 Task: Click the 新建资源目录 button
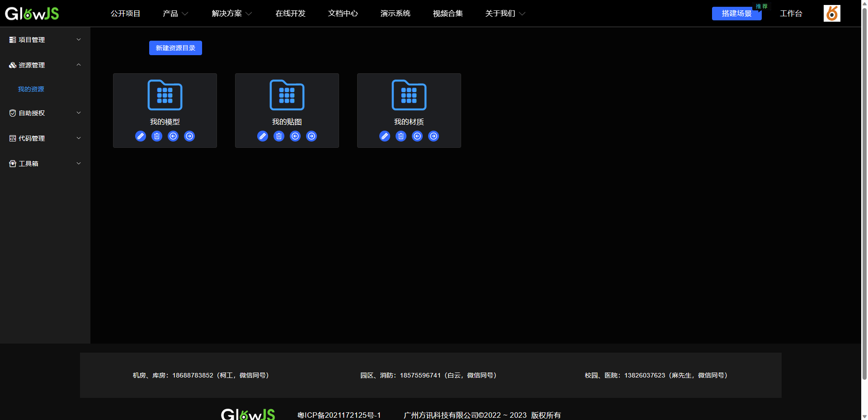[x=175, y=48]
